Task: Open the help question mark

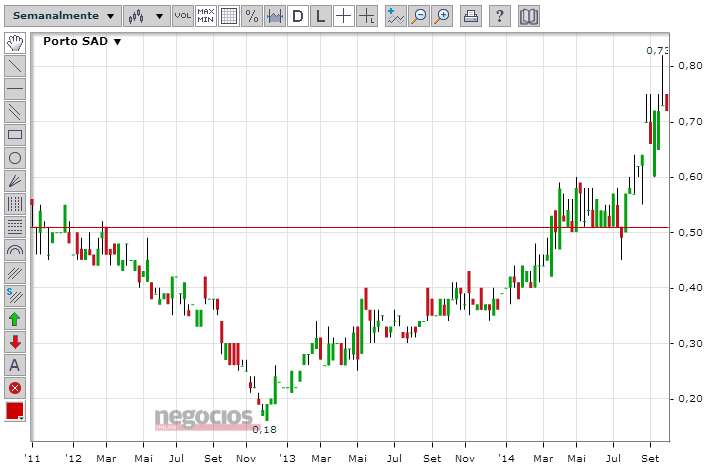Action: point(499,16)
